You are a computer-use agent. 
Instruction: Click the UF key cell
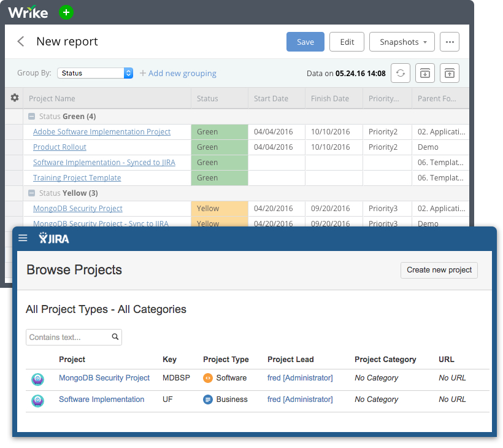tap(167, 400)
